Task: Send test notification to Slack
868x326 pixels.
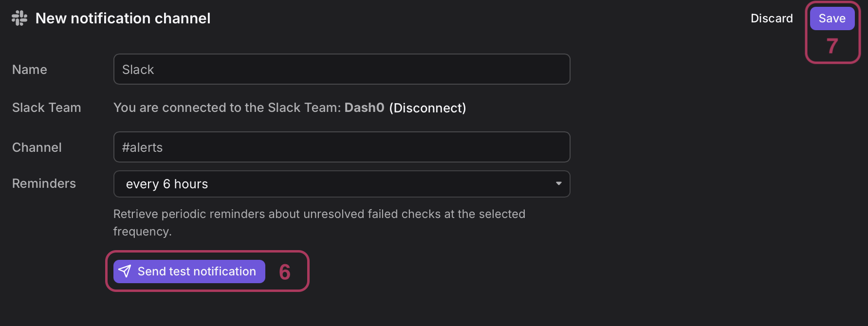Action: click(189, 272)
